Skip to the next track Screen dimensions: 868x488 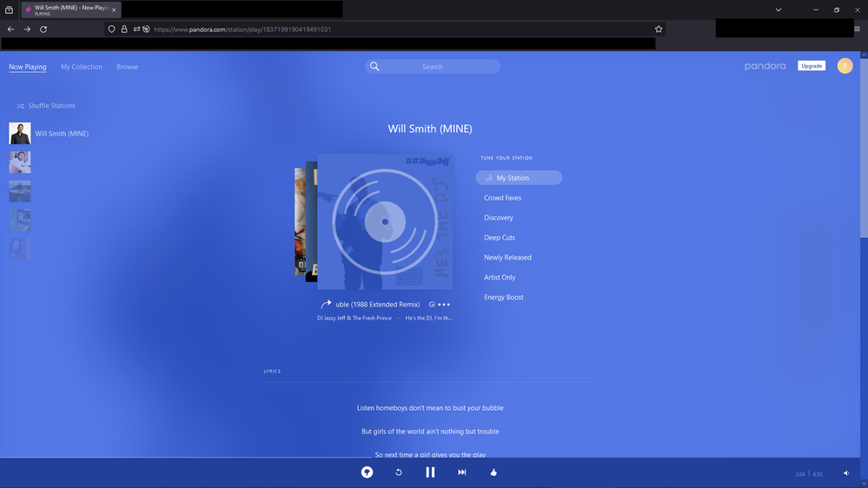(462, 472)
